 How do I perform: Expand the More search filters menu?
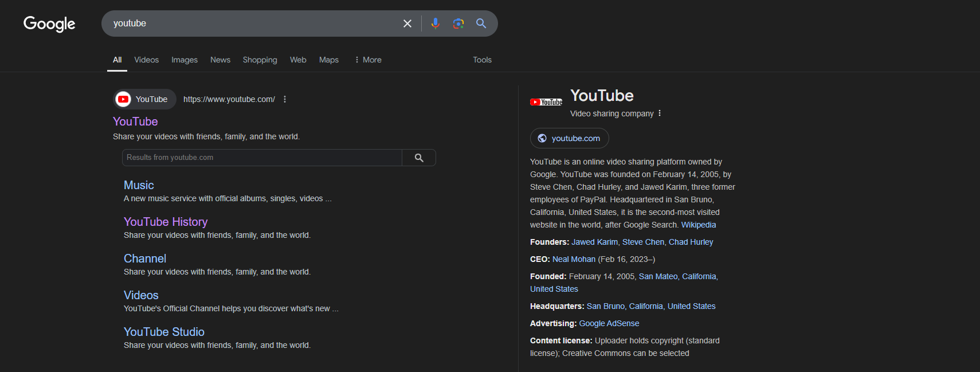368,60
